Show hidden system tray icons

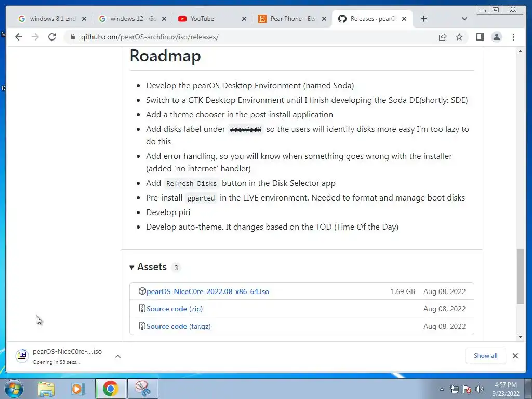442,389
